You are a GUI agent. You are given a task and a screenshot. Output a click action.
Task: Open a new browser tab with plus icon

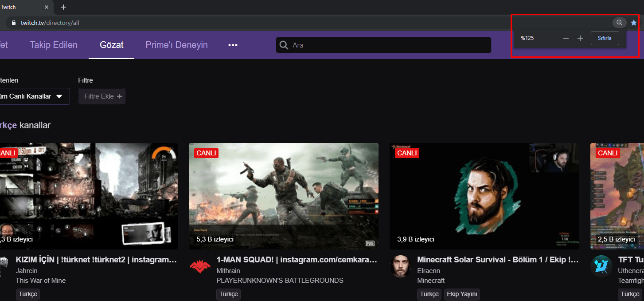coord(63,7)
